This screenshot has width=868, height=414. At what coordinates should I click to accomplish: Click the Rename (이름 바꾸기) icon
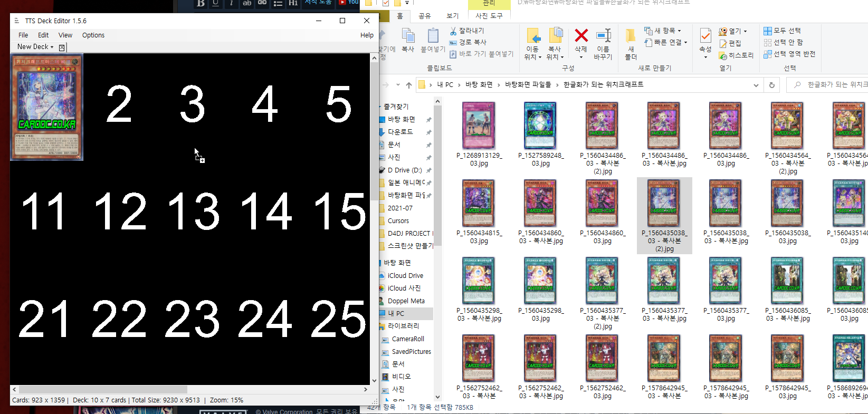603,35
